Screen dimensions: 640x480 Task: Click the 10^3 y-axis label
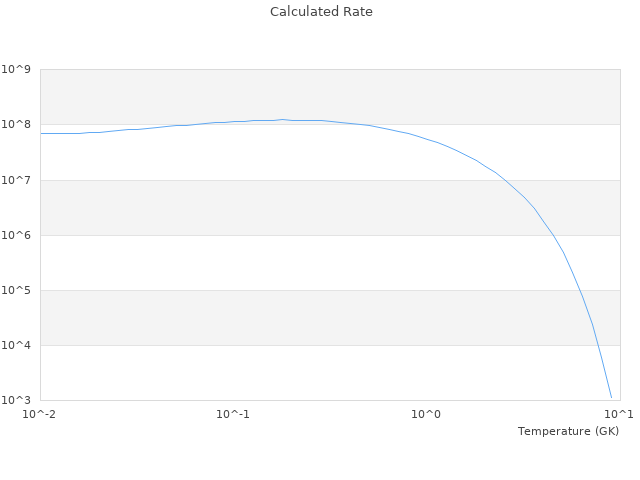(16, 400)
